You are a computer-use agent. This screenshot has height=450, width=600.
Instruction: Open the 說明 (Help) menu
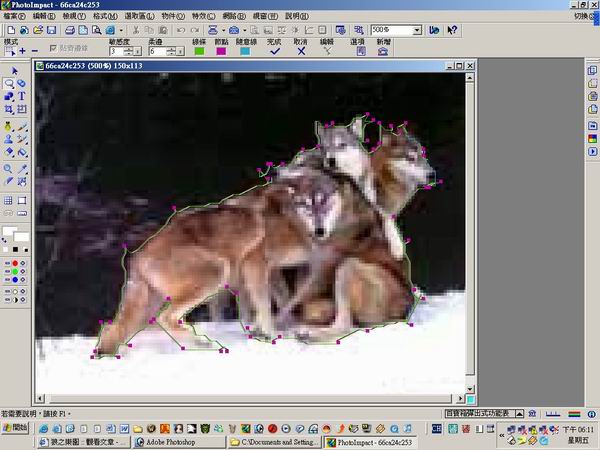click(297, 16)
